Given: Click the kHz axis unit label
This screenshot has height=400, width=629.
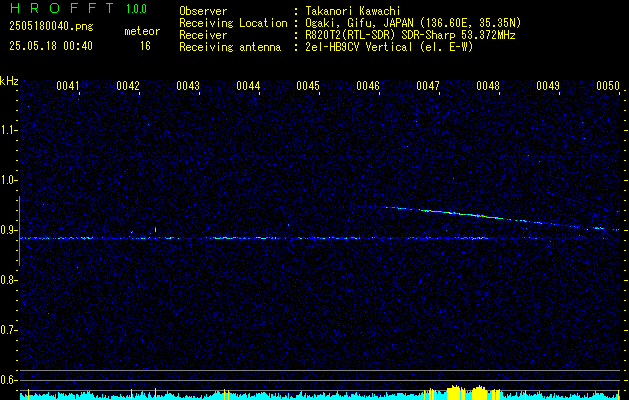Looking at the screenshot, I should point(9,81).
